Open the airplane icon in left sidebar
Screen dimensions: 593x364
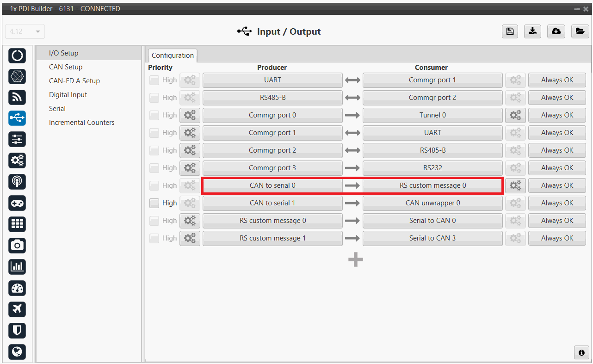point(17,309)
